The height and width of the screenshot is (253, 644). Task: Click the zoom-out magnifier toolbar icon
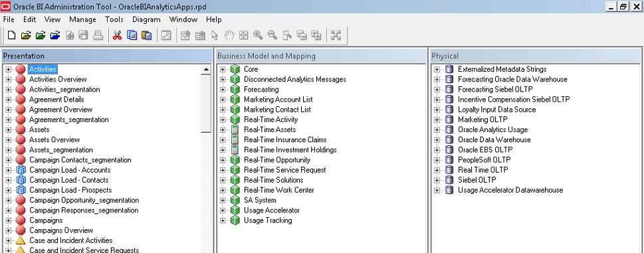pos(272,36)
